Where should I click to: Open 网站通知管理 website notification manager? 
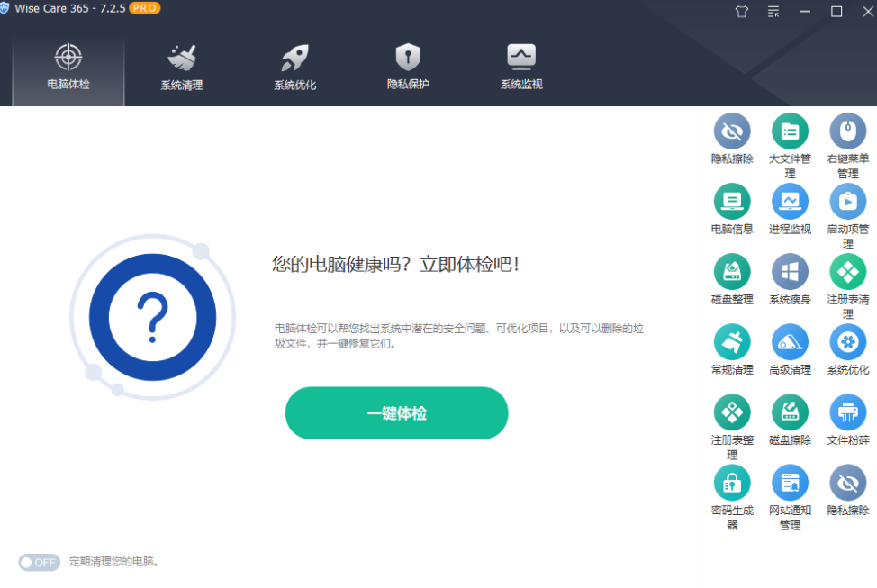click(x=790, y=481)
